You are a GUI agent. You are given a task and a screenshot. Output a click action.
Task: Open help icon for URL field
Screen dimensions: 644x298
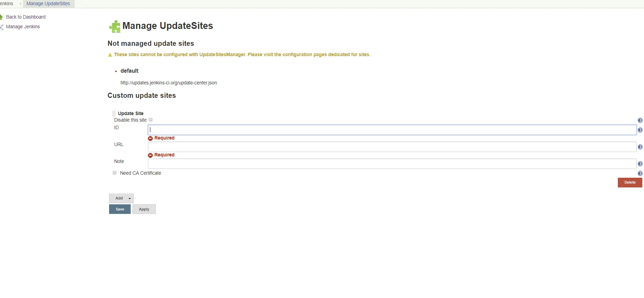(640, 147)
